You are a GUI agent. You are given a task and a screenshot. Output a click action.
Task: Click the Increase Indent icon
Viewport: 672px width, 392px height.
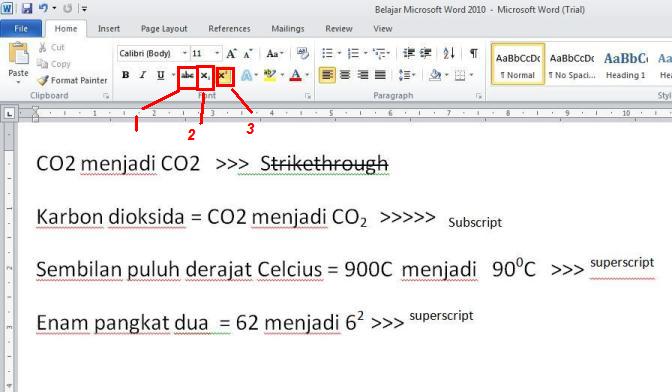pyautogui.click(x=426, y=53)
